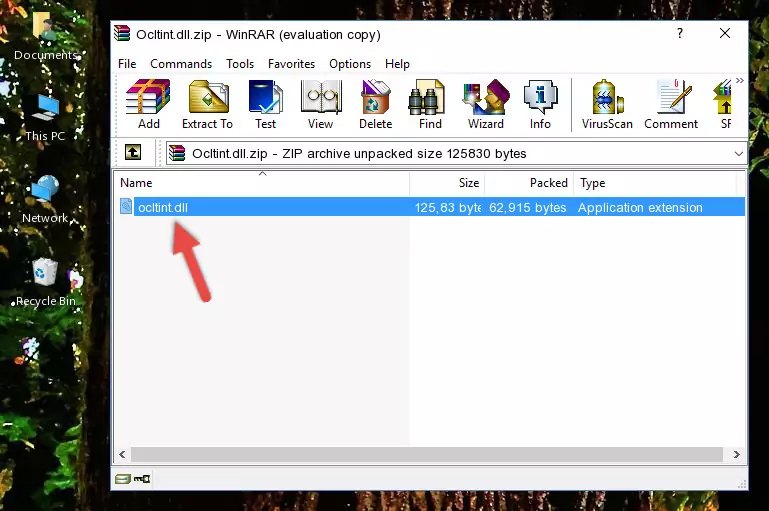
Task: Open the File menu
Action: (127, 64)
